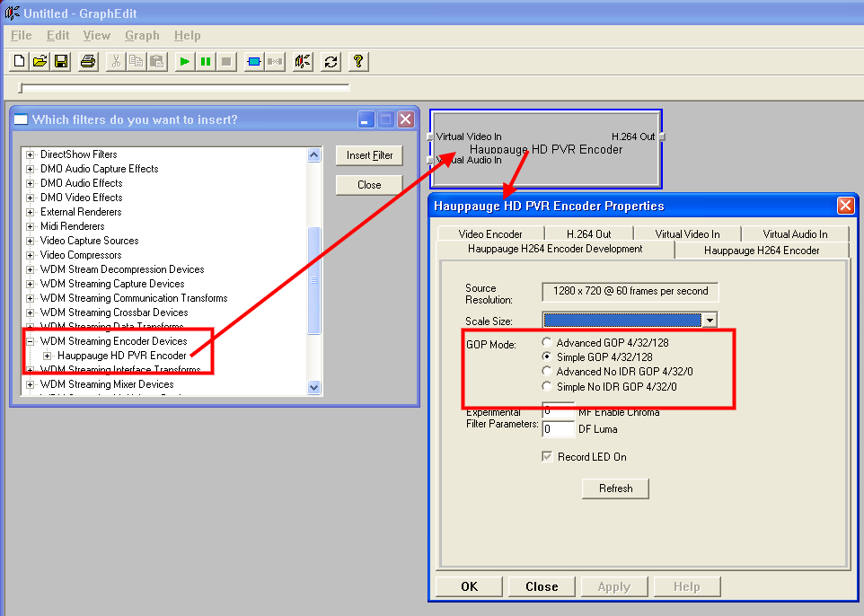The height and width of the screenshot is (616, 864).
Task: Select Simple No IDR GOP 4/32/0 option
Action: (547, 386)
